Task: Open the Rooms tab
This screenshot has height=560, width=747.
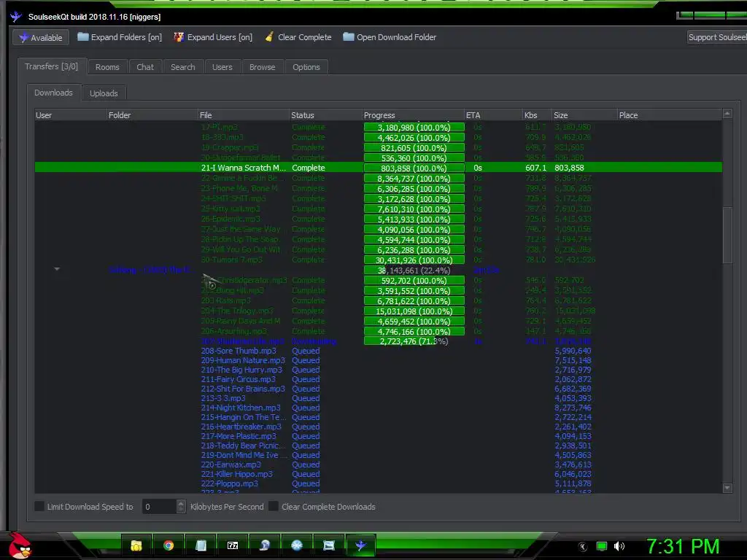Action: click(x=107, y=67)
